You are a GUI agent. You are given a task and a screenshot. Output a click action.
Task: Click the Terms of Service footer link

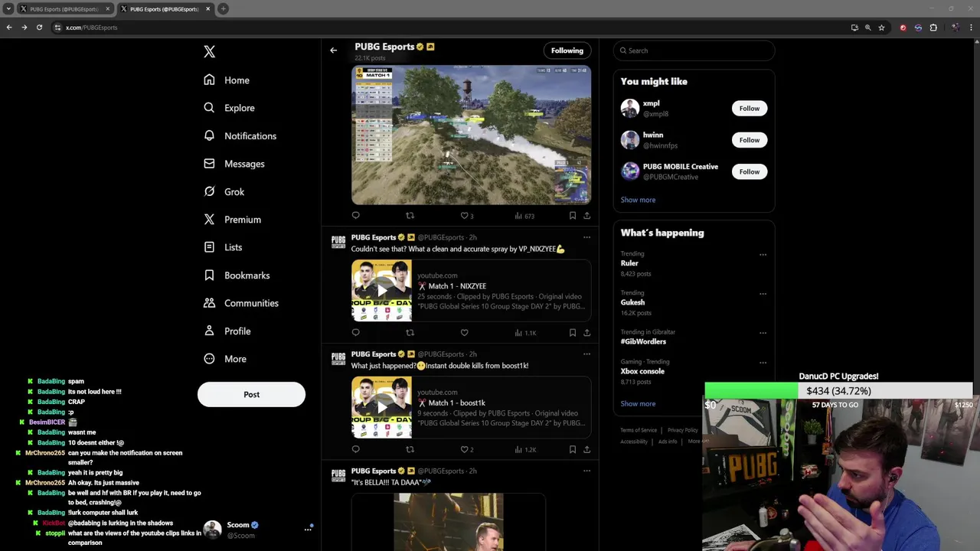(x=639, y=430)
